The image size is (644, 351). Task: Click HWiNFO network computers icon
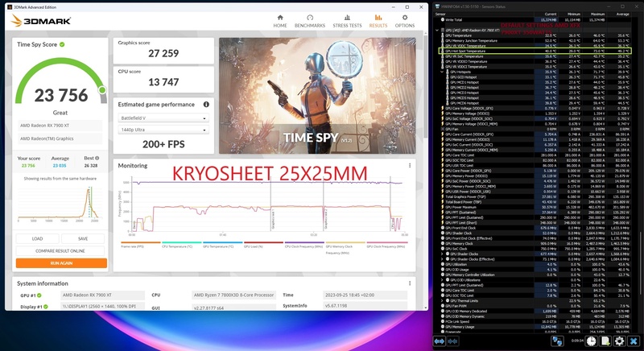[557, 341]
